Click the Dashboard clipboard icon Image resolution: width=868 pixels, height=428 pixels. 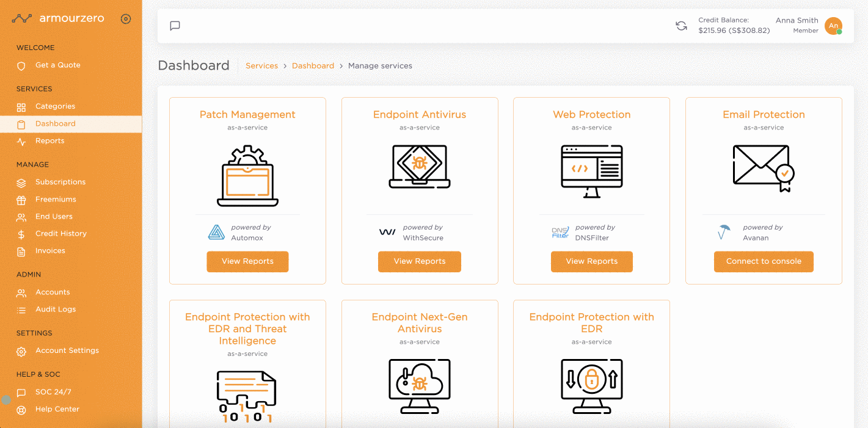(21, 125)
